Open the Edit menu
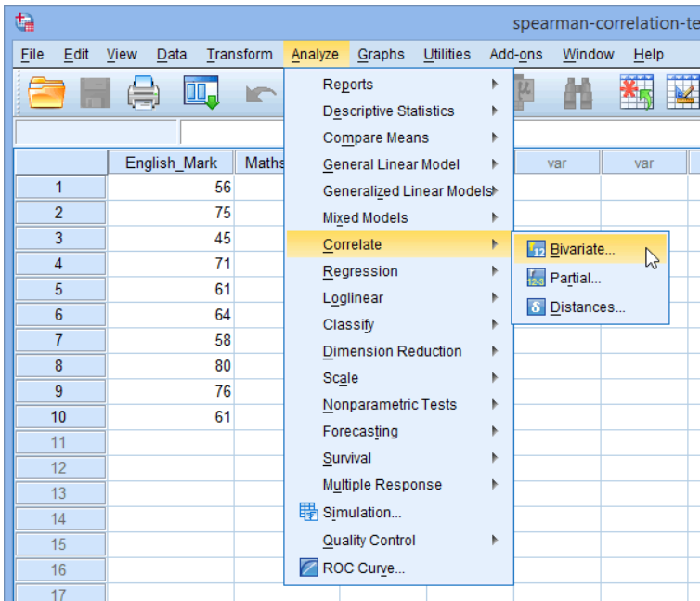This screenshot has height=601, width=700. [76, 55]
